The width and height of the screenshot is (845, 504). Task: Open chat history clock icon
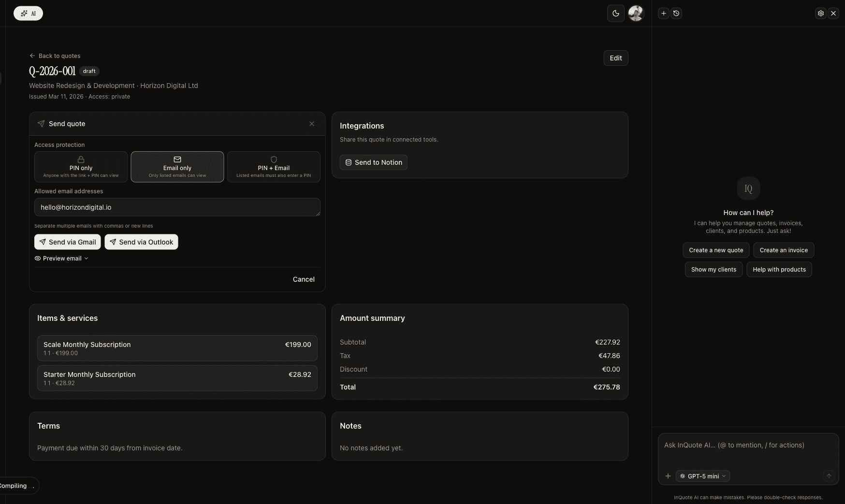pos(676,14)
